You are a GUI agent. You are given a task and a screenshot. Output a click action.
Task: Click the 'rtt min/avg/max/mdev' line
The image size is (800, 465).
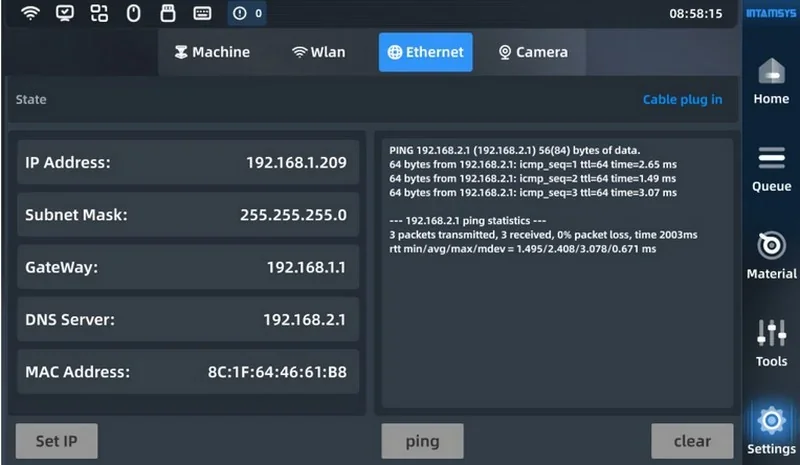522,249
